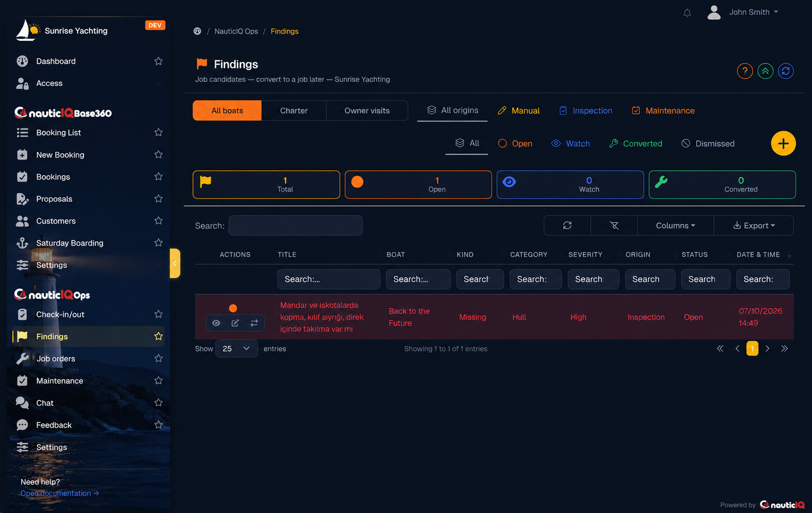This screenshot has width=812, height=513.
Task: Filter findings by Dismissed status
Action: pyautogui.click(x=708, y=144)
